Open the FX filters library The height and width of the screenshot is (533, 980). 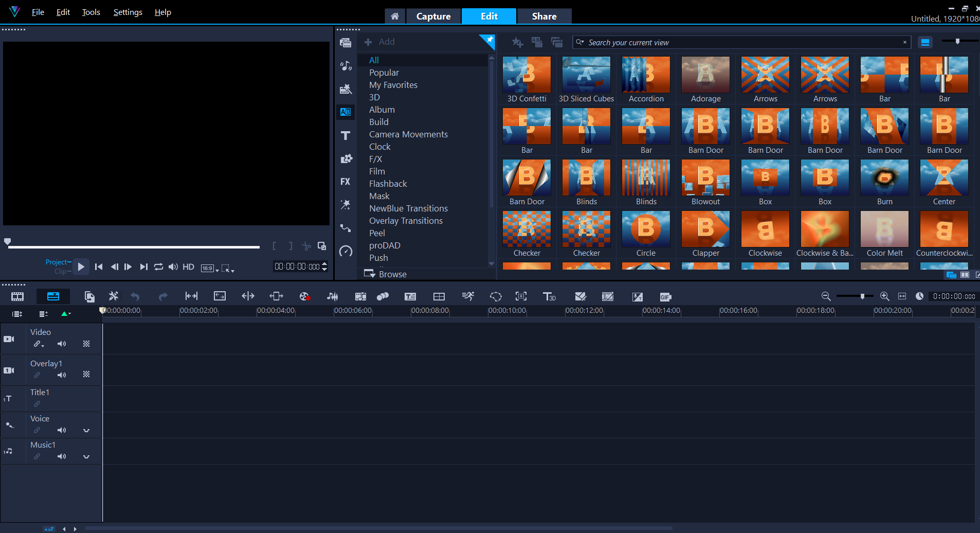tap(346, 181)
